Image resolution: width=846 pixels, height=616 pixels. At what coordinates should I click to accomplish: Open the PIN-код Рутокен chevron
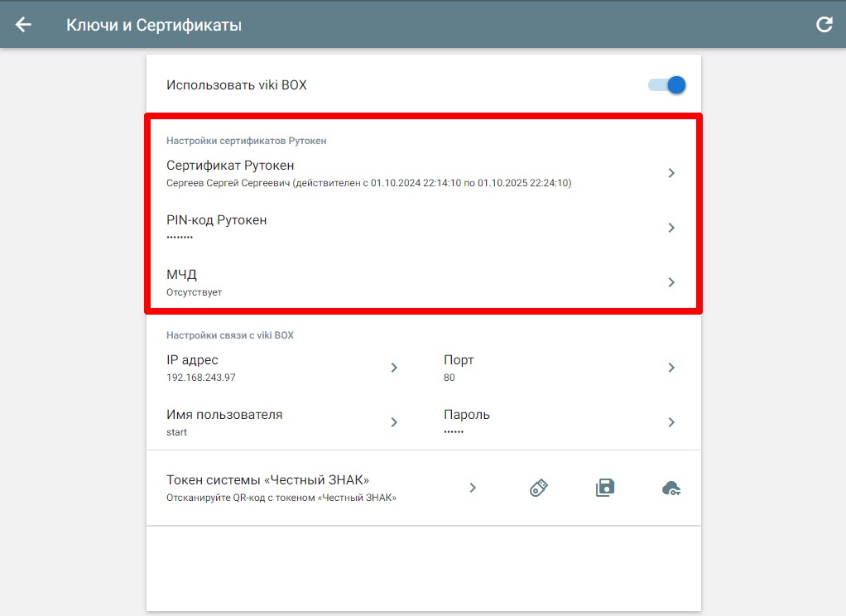click(x=671, y=228)
